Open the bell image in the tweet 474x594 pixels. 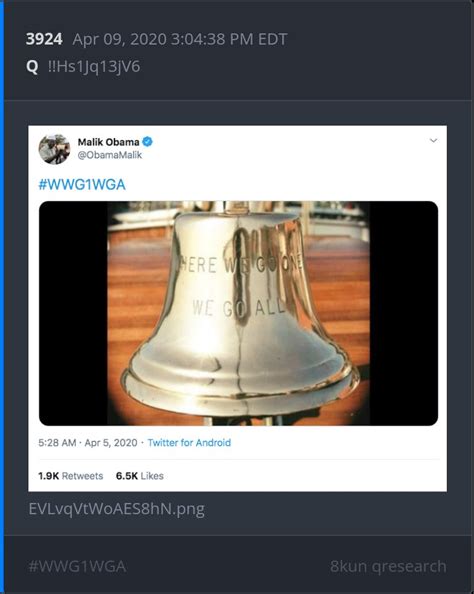tap(238, 313)
